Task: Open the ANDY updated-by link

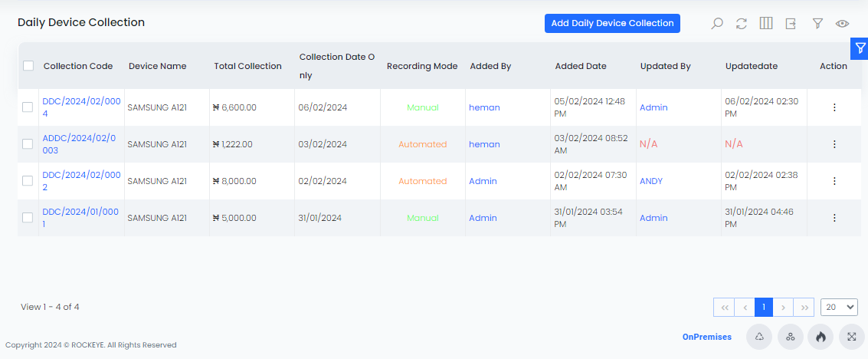Action: click(651, 181)
